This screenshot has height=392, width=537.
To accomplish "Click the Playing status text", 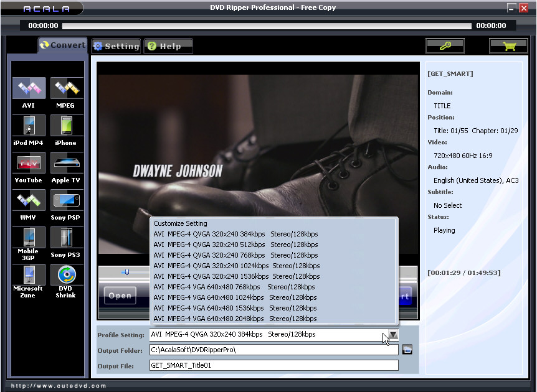I will pyautogui.click(x=444, y=230).
